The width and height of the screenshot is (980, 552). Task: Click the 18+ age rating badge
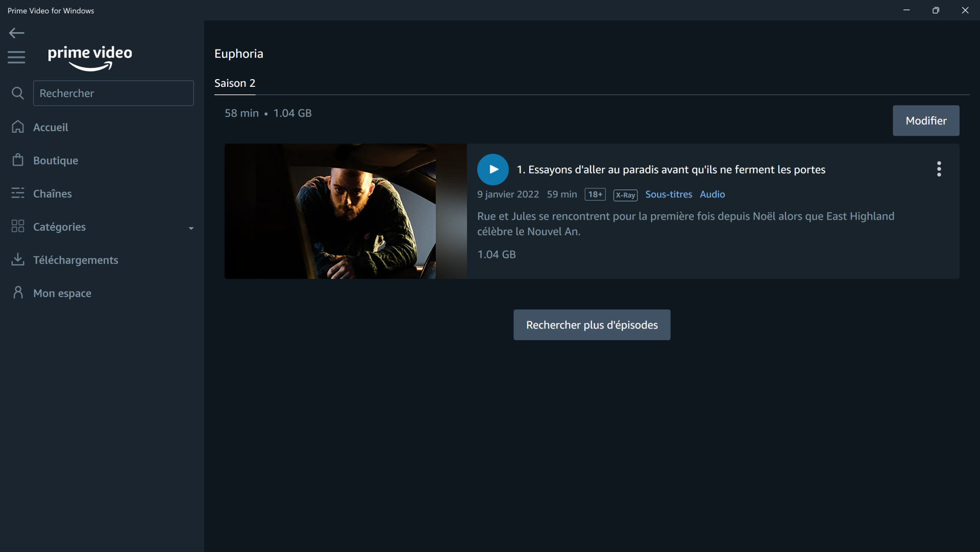coord(595,195)
